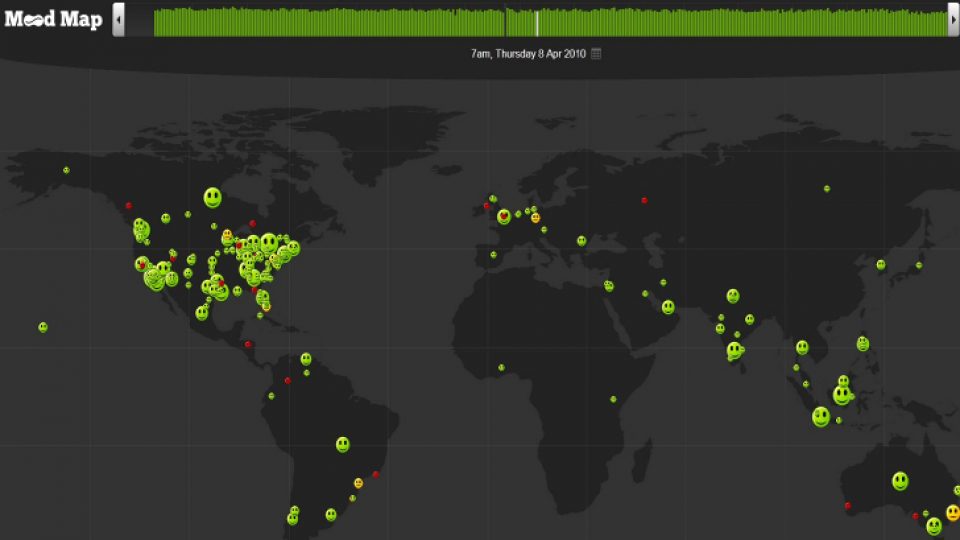Click the timeline scroll-left arrow button
Screen dimensions: 960x540
click(x=118, y=19)
